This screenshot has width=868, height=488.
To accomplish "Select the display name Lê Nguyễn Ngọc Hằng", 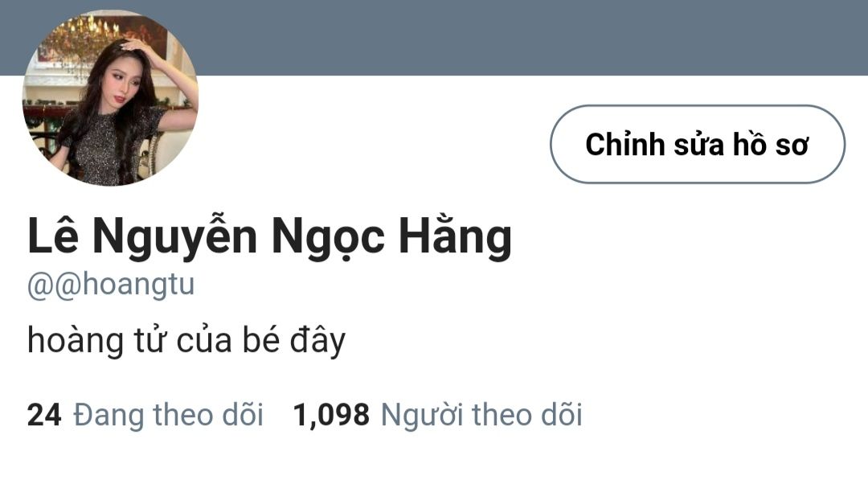I will (269, 237).
